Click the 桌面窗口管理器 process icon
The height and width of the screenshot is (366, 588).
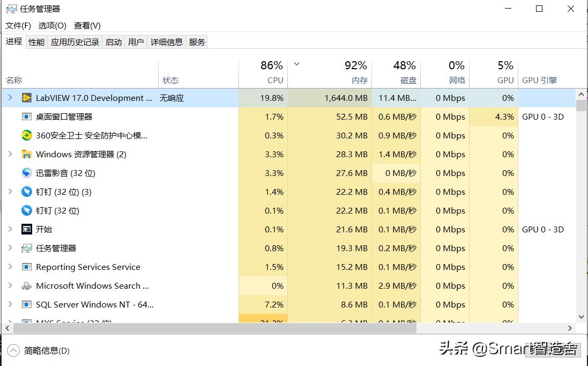point(27,116)
